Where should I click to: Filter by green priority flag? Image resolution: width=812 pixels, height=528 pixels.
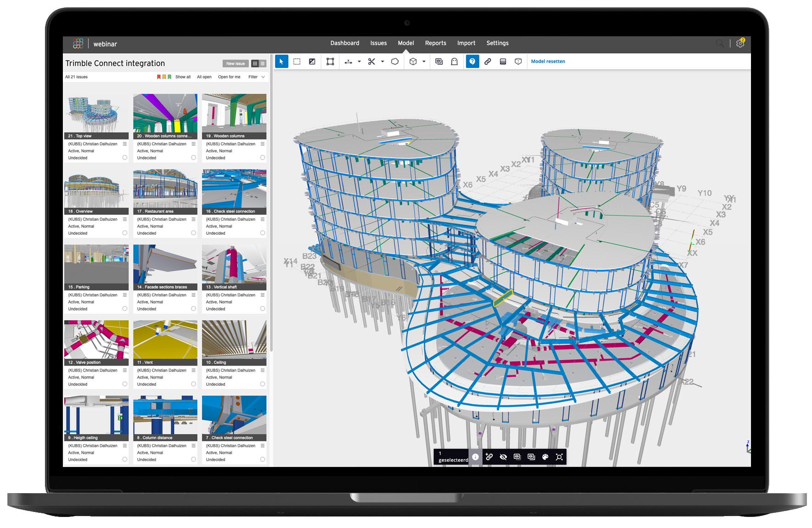tap(170, 77)
